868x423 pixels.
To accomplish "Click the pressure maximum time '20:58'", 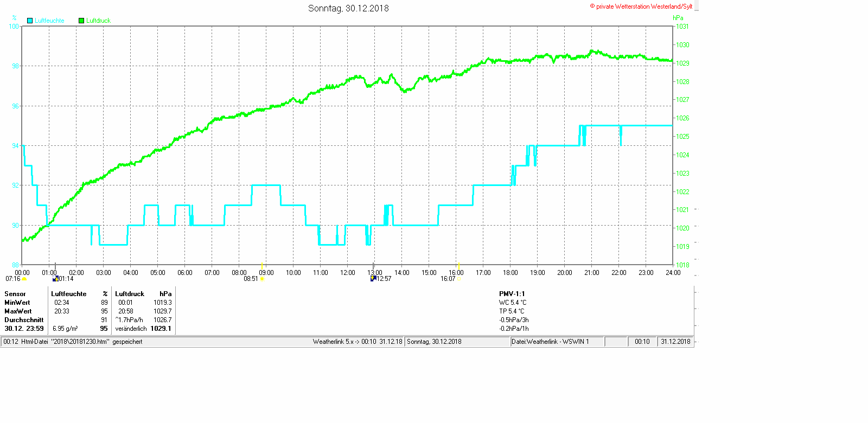I will pos(126,311).
